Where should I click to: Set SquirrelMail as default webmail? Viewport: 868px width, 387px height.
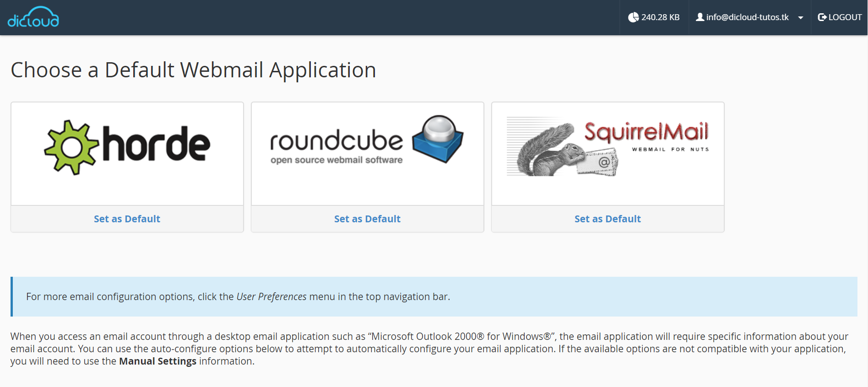(x=608, y=219)
